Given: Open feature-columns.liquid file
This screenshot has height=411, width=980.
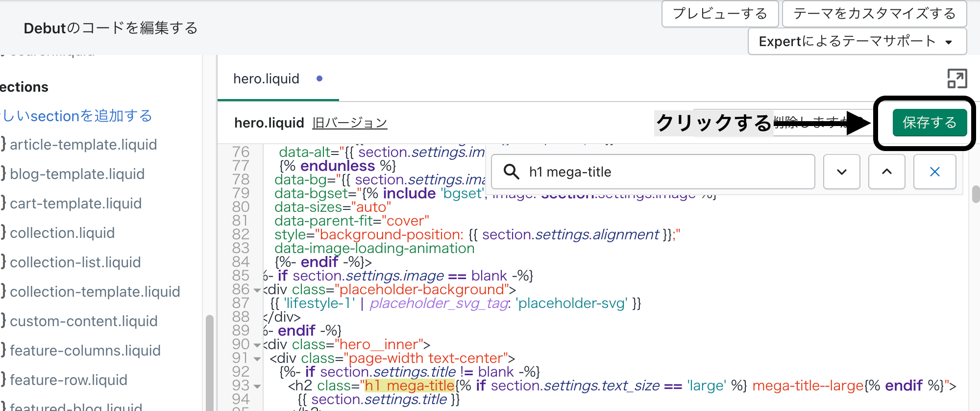Looking at the screenshot, I should click(x=85, y=351).
